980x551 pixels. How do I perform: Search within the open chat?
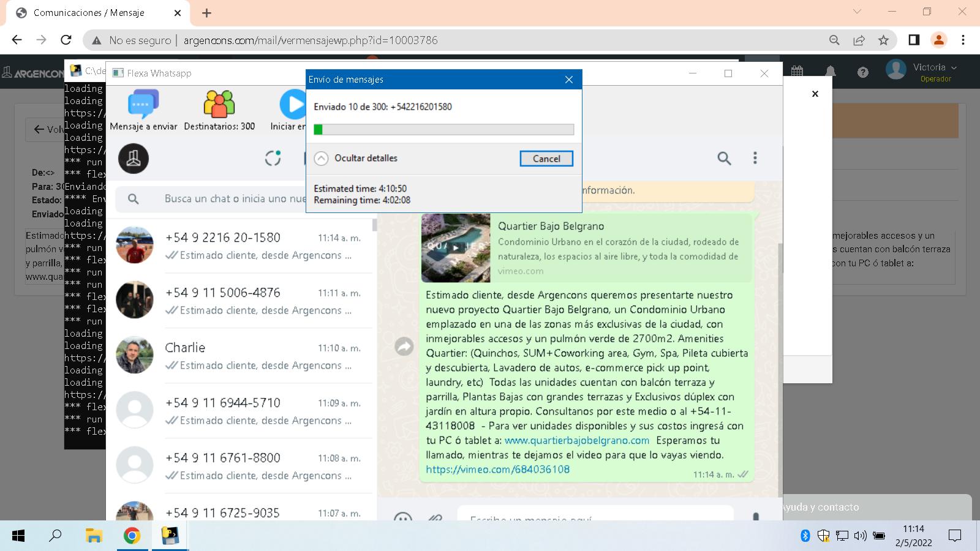pyautogui.click(x=724, y=159)
